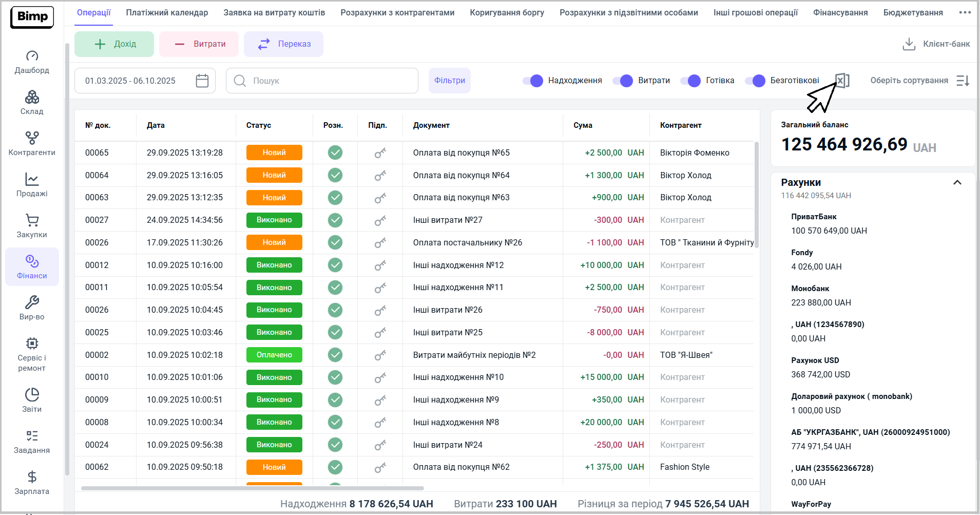Viewport: 980px width, 515px height.
Task: Collapse the Рахунки accounts panel
Action: click(957, 183)
